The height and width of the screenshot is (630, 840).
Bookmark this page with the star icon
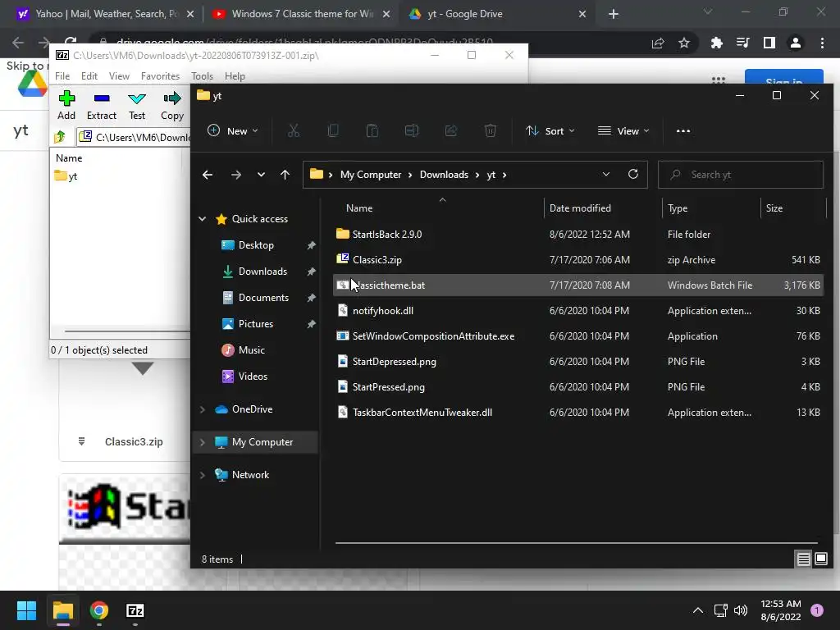coord(684,43)
